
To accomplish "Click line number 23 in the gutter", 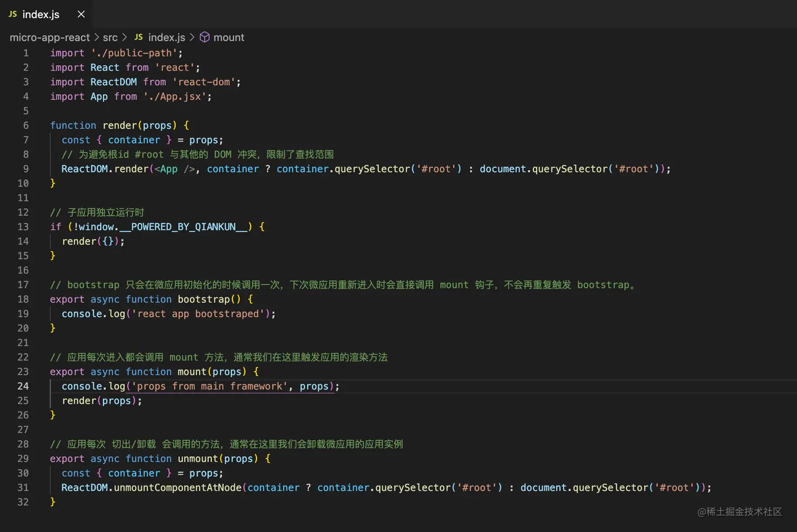I will [x=23, y=372].
